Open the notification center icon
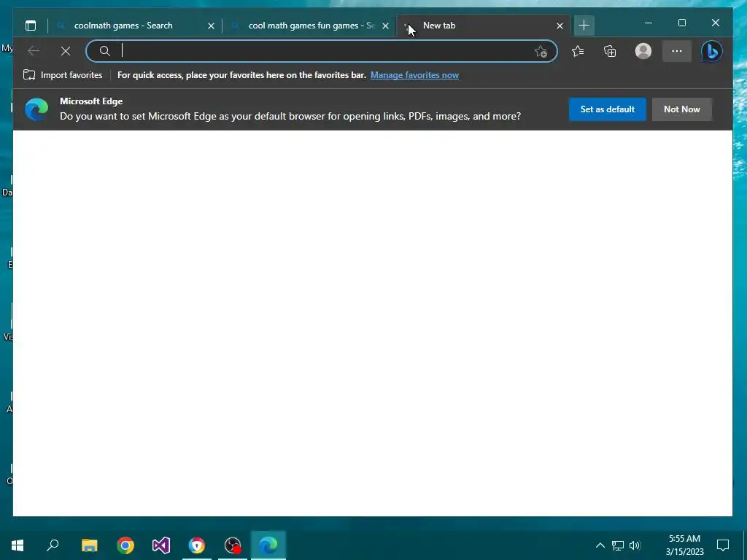 723,545
